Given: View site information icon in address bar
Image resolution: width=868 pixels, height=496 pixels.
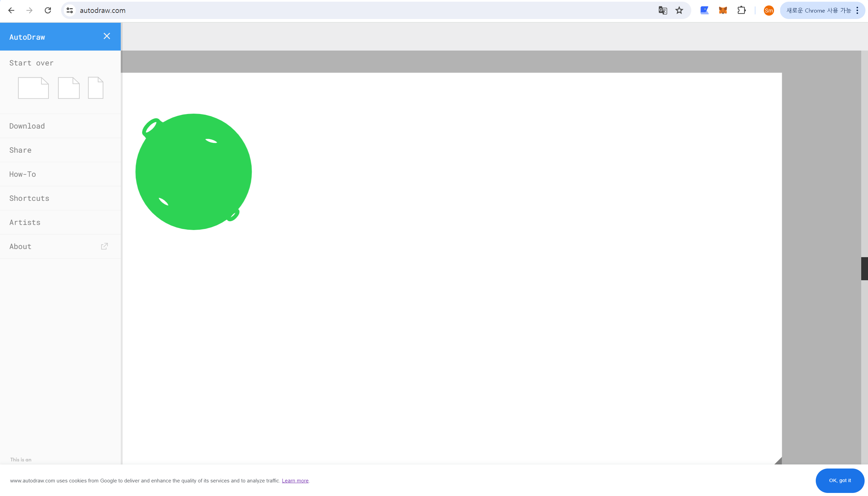Looking at the screenshot, I should [70, 11].
